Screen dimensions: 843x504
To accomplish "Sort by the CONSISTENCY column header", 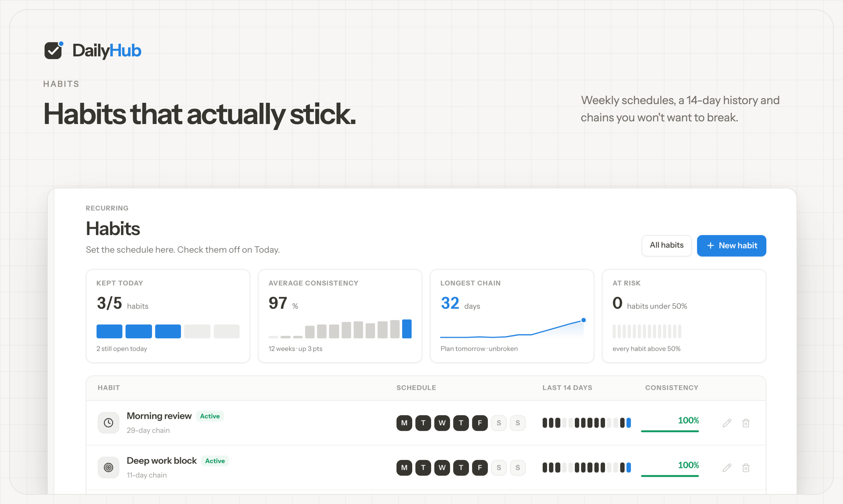I will (x=672, y=388).
